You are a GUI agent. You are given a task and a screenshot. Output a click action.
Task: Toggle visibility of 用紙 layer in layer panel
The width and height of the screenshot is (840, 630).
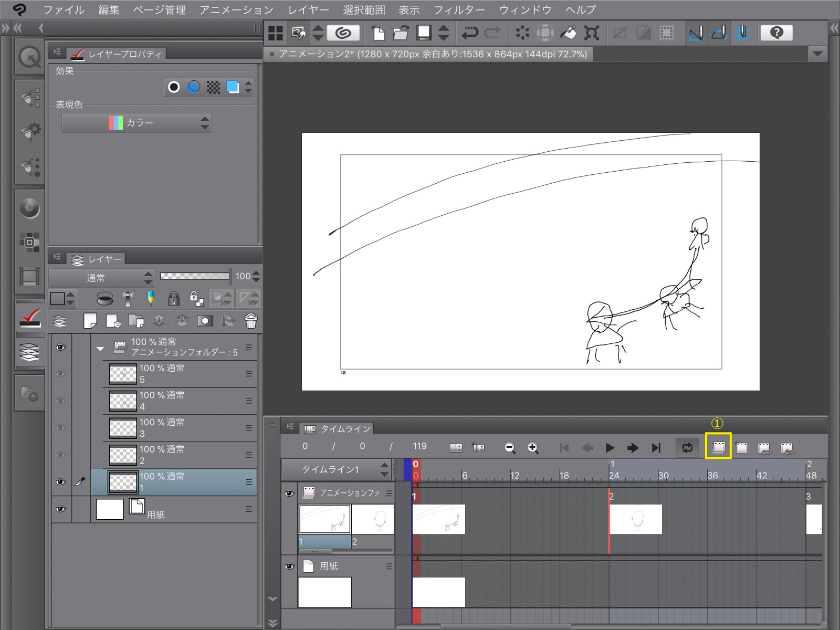click(x=61, y=509)
